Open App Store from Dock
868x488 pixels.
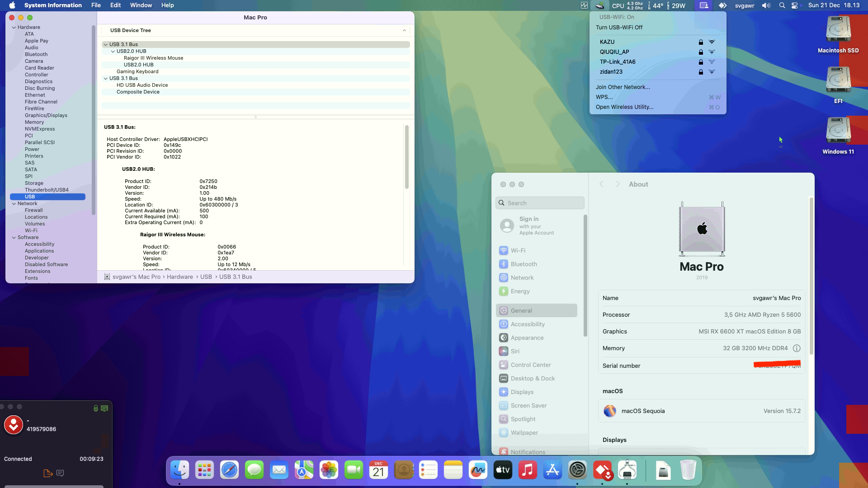click(552, 470)
